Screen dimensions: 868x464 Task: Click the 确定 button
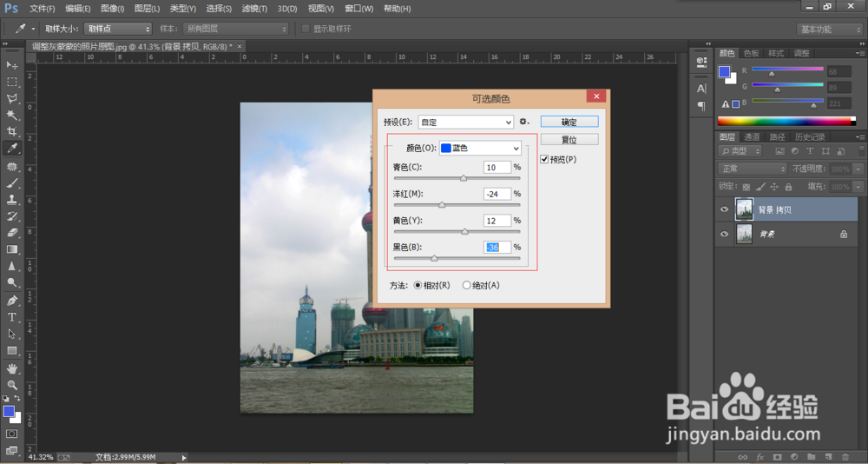tap(569, 122)
